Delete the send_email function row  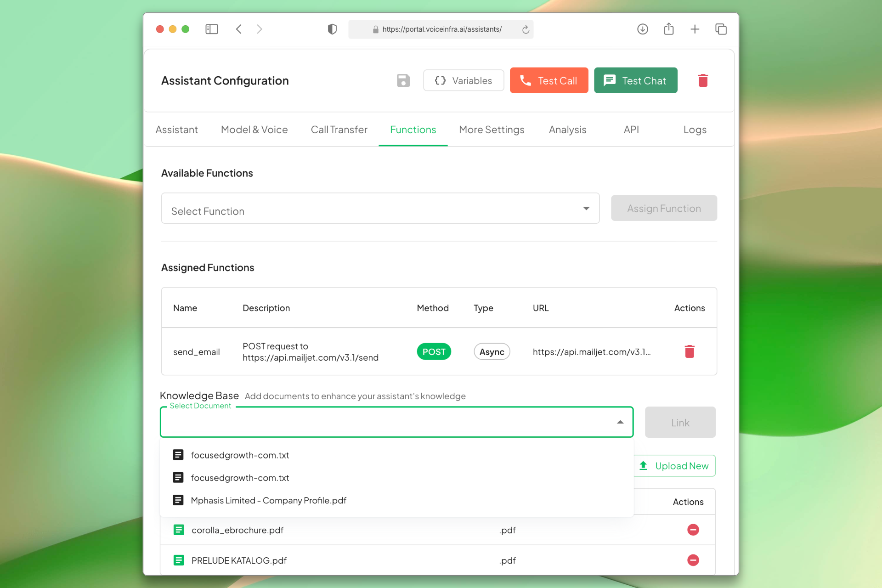click(x=689, y=351)
